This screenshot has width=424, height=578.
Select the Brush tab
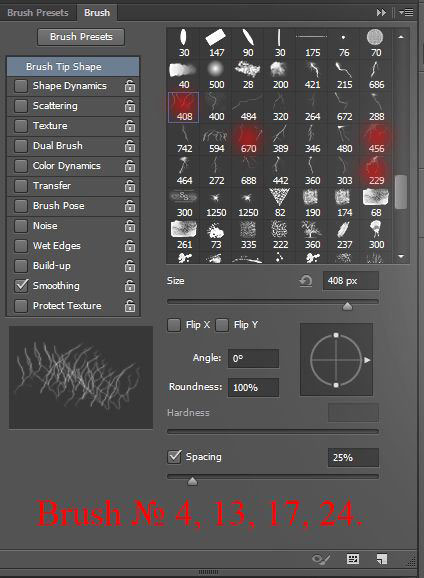point(97,13)
